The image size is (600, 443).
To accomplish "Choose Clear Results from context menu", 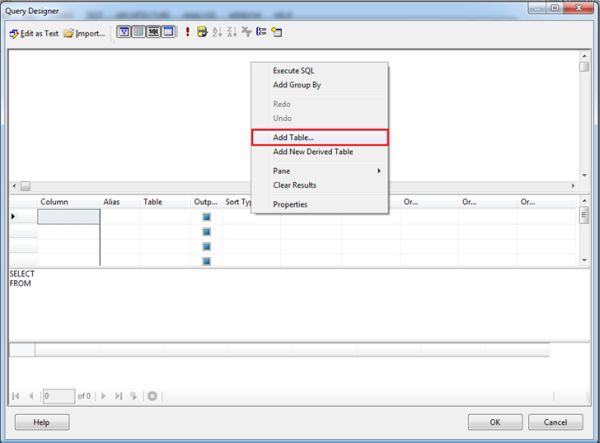I will click(295, 185).
